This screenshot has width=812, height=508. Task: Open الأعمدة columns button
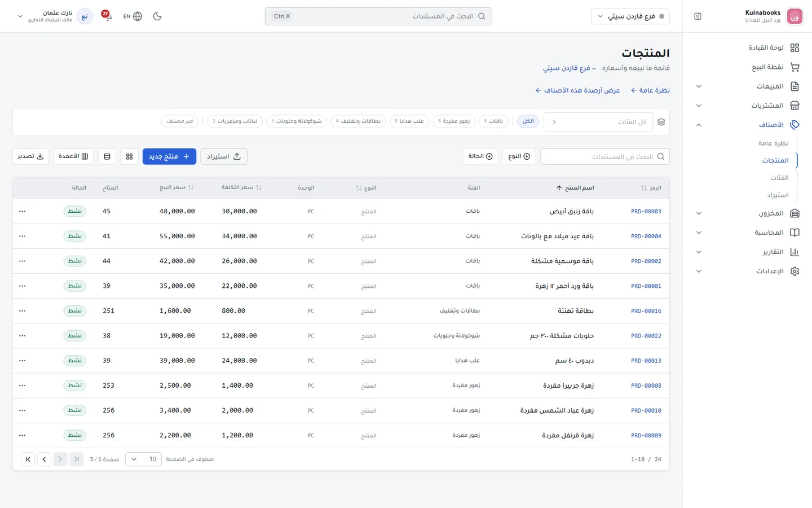73,156
